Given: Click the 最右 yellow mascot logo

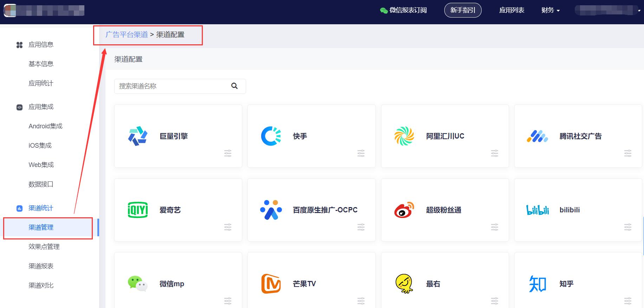Looking at the screenshot, I should click(404, 284).
